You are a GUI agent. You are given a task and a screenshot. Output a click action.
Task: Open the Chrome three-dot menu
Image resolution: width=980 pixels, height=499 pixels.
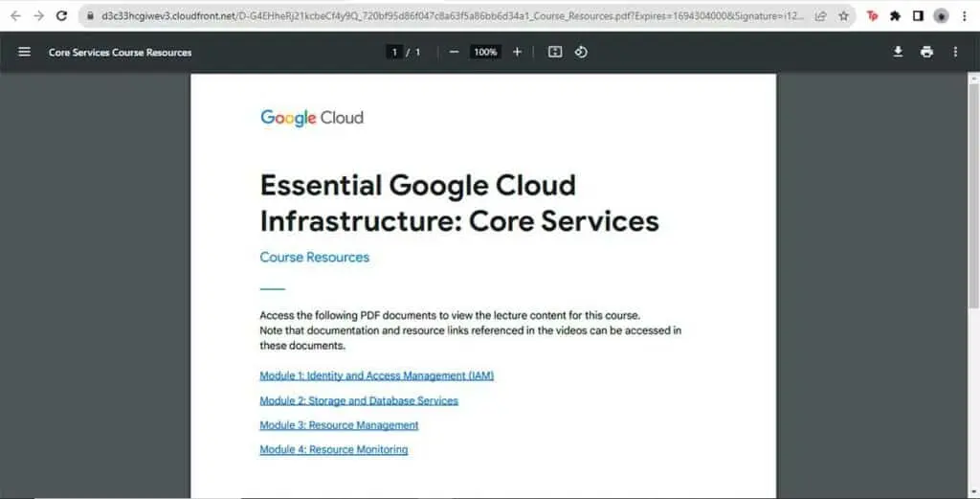(965, 16)
